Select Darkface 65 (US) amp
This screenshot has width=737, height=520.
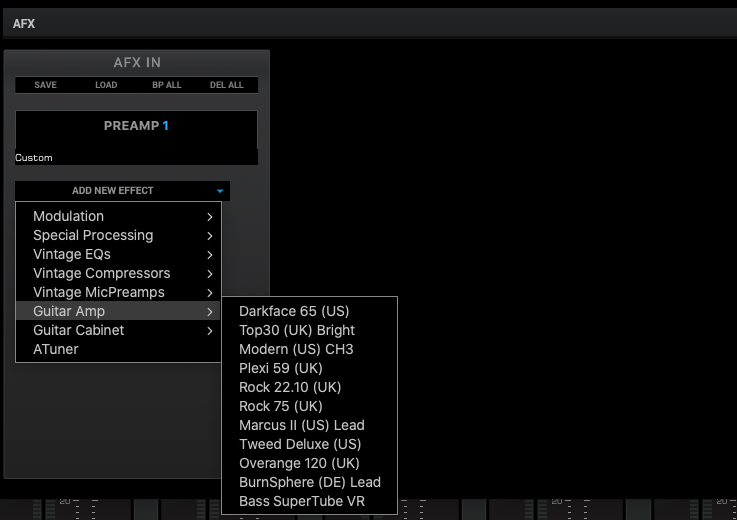309,311
